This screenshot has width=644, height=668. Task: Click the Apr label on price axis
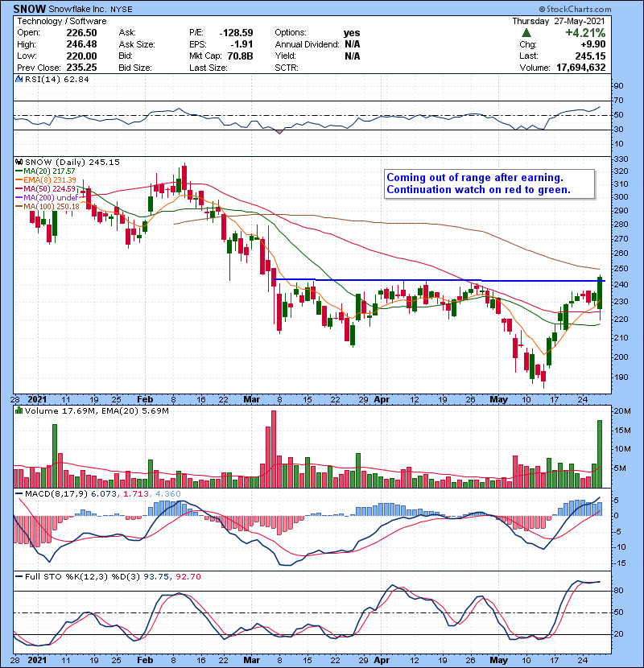click(382, 399)
